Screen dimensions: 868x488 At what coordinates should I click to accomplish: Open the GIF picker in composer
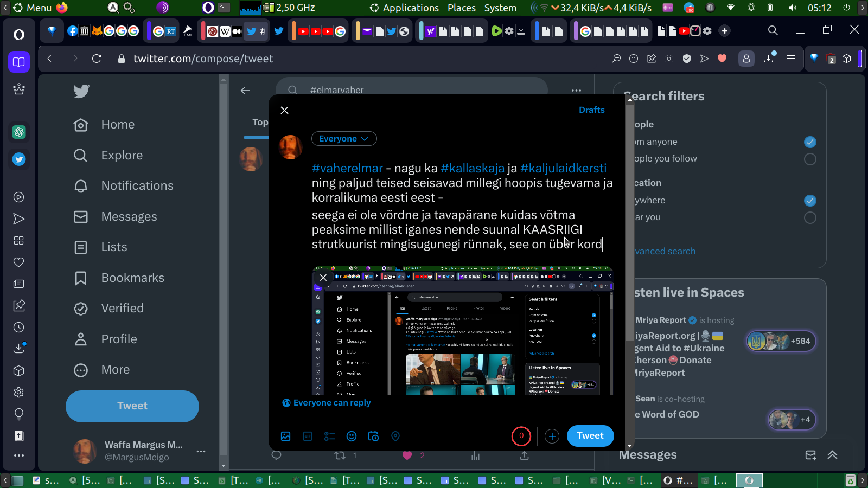tap(308, 436)
